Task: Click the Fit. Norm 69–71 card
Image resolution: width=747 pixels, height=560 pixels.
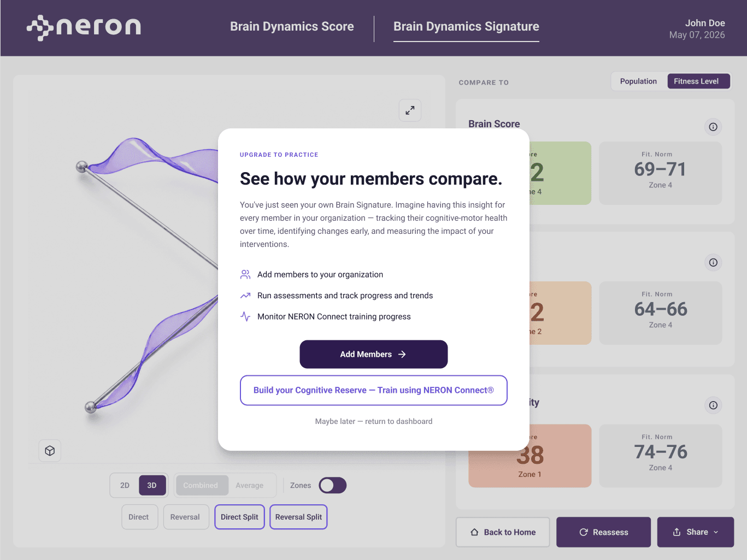Action: (x=661, y=173)
